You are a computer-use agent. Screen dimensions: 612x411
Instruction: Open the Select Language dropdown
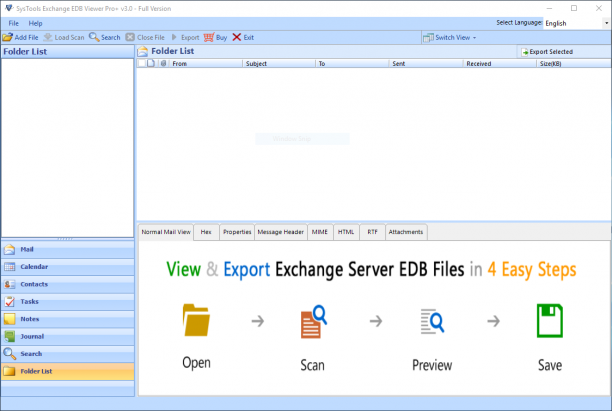(x=577, y=23)
